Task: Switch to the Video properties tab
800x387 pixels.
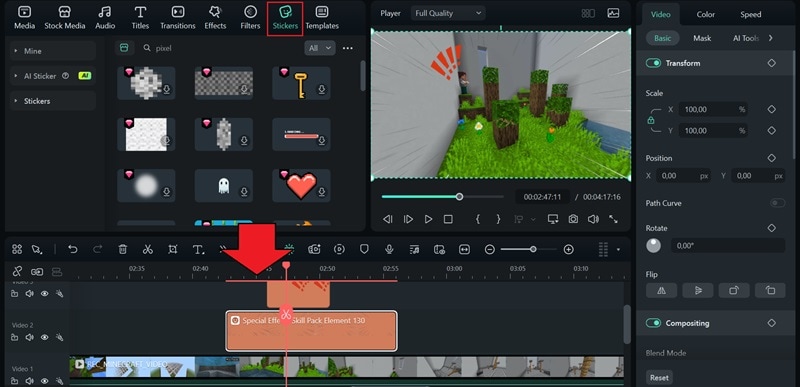Action: tap(661, 14)
